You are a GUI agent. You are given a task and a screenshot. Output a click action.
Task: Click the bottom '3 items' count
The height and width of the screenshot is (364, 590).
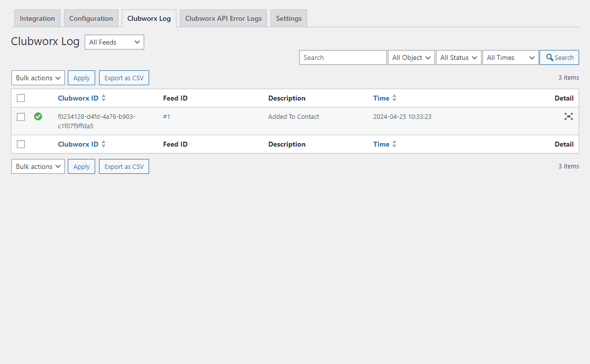tap(569, 166)
